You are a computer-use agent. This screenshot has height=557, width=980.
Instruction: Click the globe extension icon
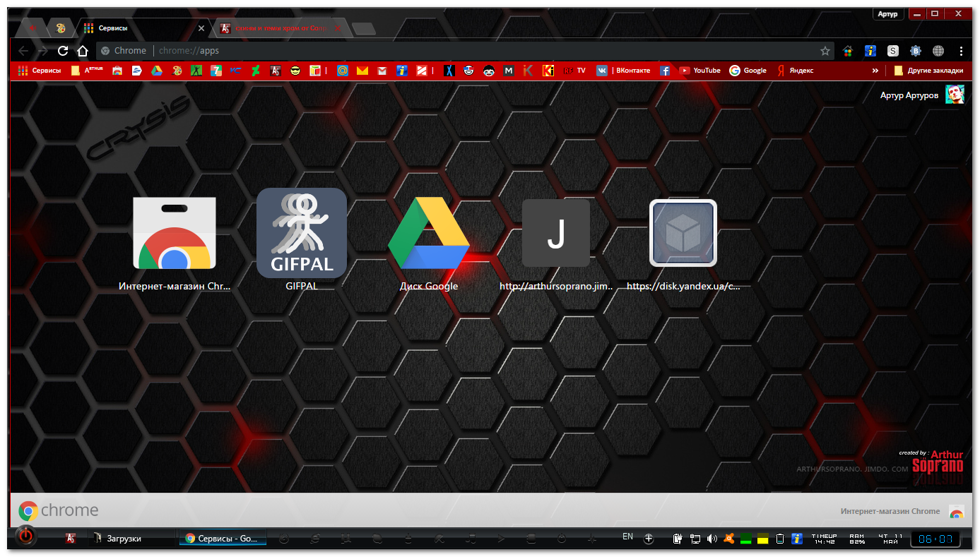click(938, 51)
